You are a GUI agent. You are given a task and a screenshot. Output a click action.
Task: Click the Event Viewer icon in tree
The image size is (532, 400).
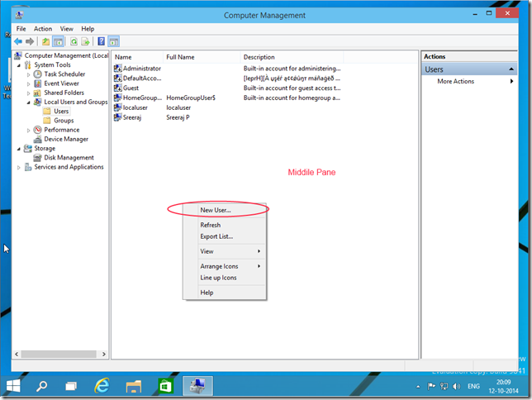point(38,83)
